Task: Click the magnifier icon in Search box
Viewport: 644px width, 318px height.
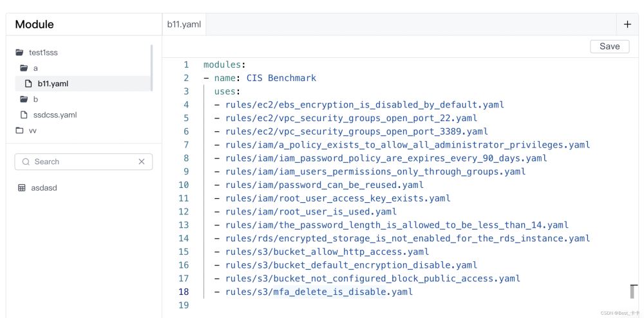Action: point(26,162)
